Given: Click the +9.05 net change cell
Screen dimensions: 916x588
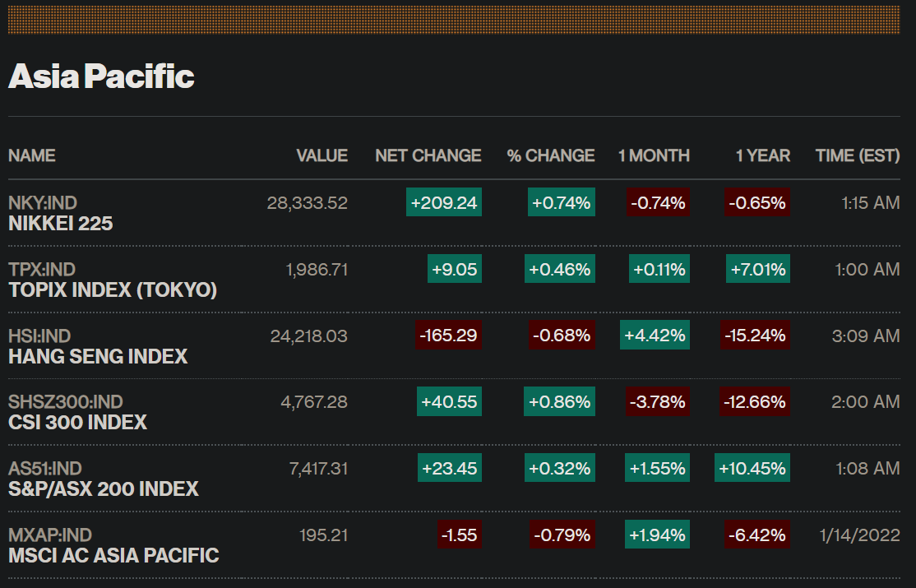Looking at the screenshot, I should point(455,269).
